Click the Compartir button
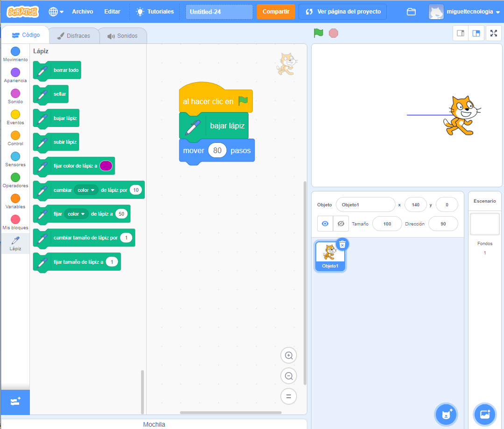 click(276, 12)
